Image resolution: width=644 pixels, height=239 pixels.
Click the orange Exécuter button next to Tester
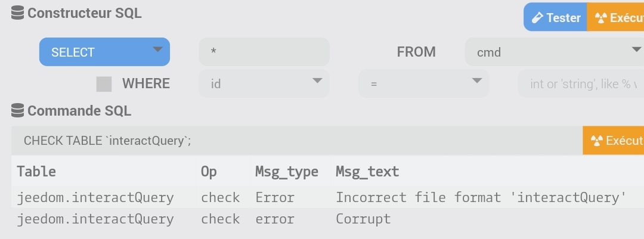(x=615, y=17)
